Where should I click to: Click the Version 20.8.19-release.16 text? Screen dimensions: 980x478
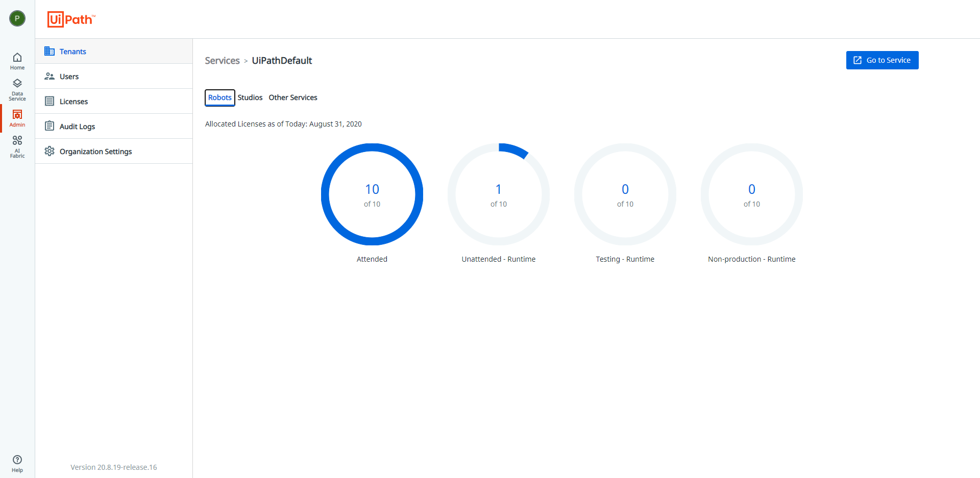pos(114,467)
